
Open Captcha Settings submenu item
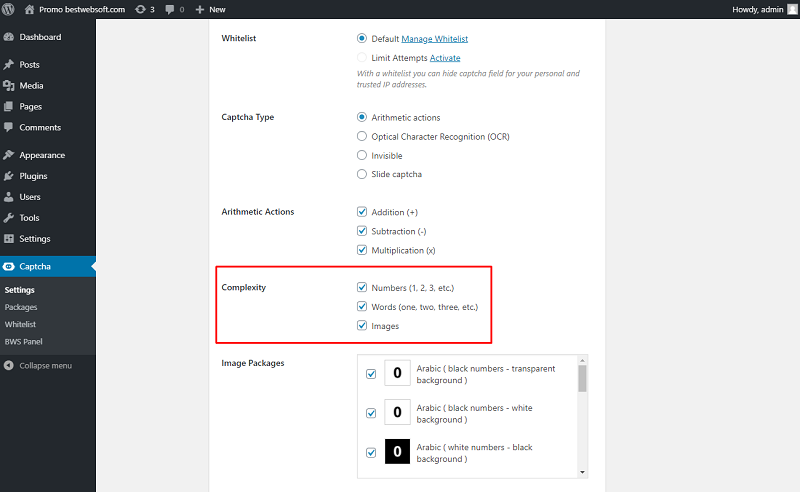point(19,290)
